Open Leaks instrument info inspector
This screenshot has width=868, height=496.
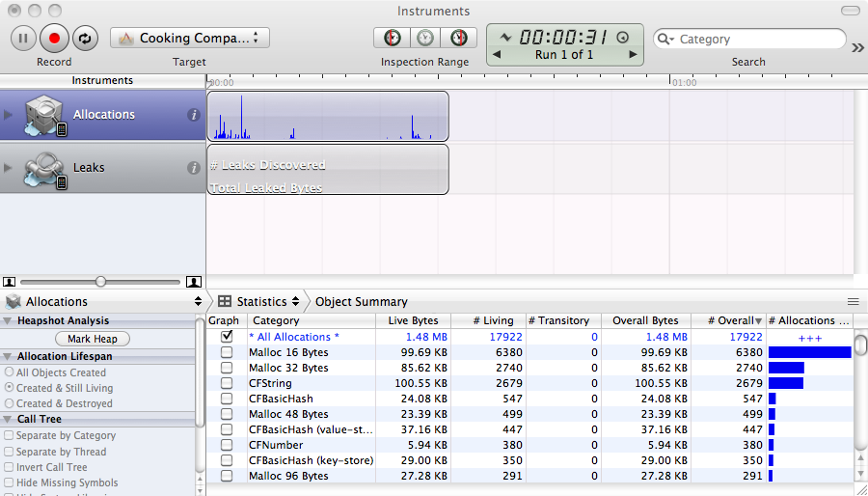tap(193, 168)
